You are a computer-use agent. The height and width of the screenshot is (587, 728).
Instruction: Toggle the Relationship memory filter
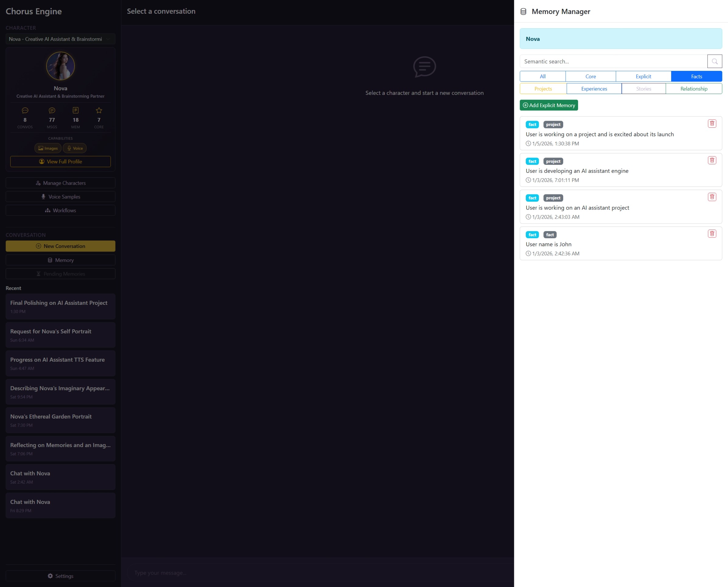[694, 89]
